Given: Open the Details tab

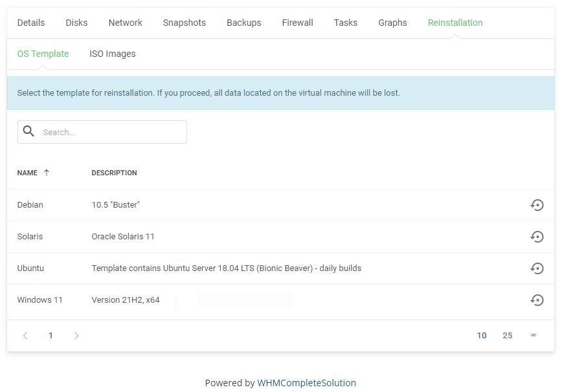Looking at the screenshot, I should coord(31,23).
